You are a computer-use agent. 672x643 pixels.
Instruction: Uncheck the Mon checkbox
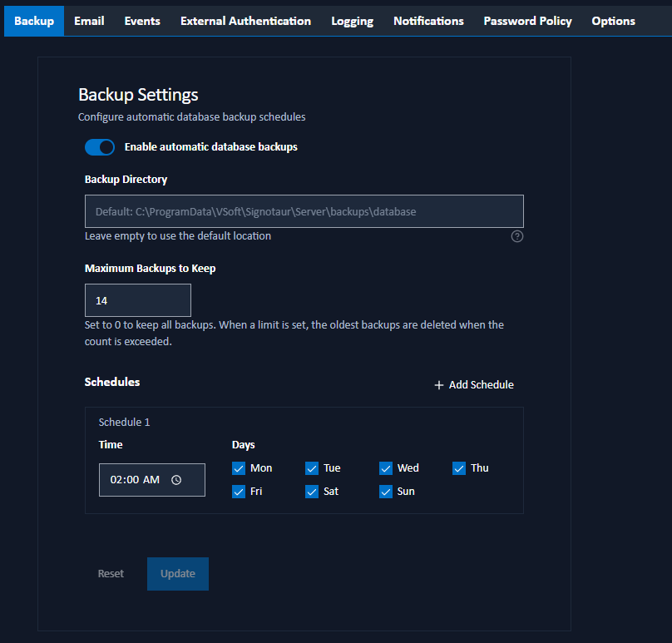(239, 468)
